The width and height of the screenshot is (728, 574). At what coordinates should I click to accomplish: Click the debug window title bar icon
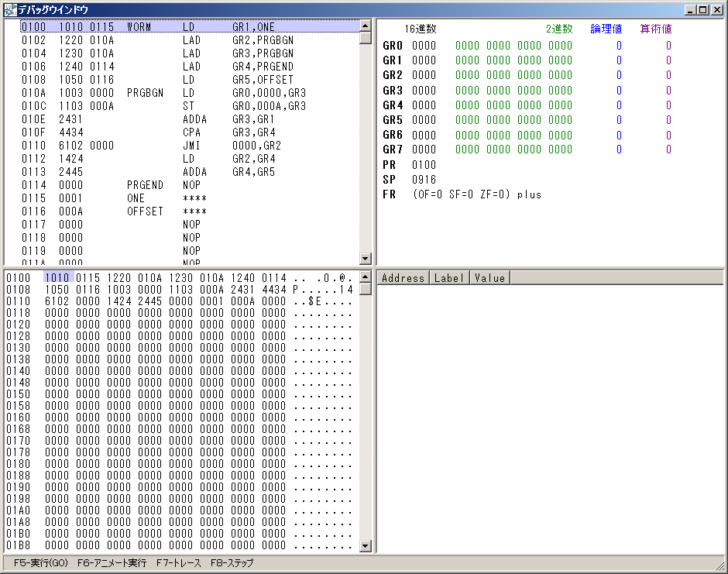[10, 10]
